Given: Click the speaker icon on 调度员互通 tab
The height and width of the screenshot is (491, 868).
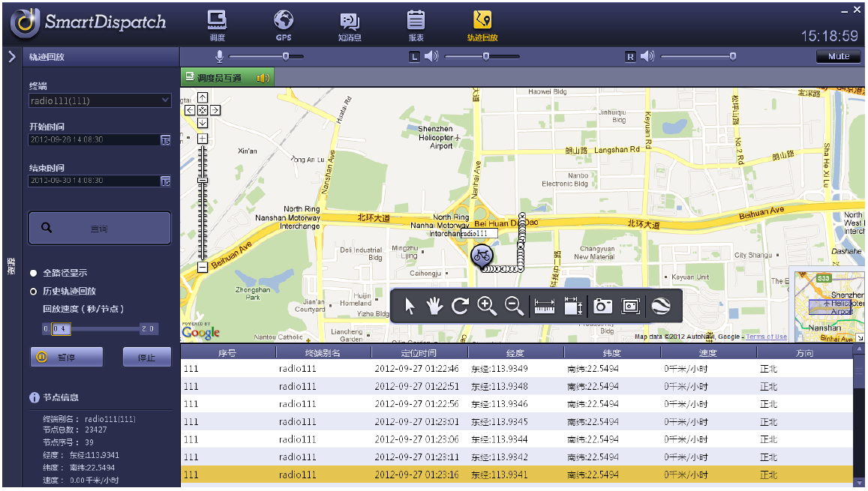Looking at the screenshot, I should 263,78.
